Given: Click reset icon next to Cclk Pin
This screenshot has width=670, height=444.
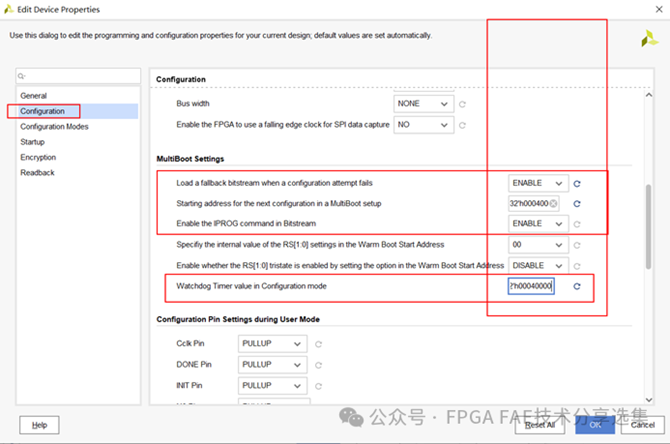Looking at the screenshot, I should pyautogui.click(x=318, y=344).
